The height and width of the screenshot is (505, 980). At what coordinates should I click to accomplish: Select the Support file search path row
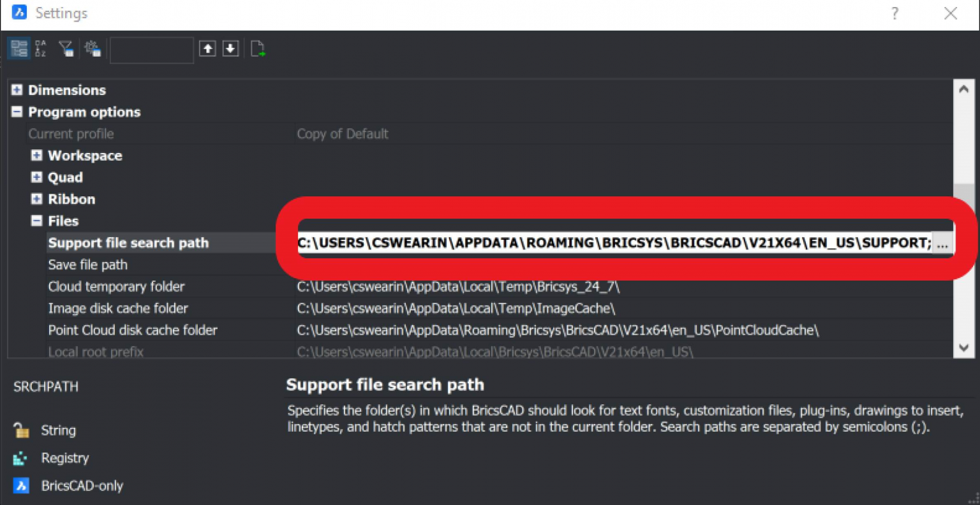pos(128,242)
